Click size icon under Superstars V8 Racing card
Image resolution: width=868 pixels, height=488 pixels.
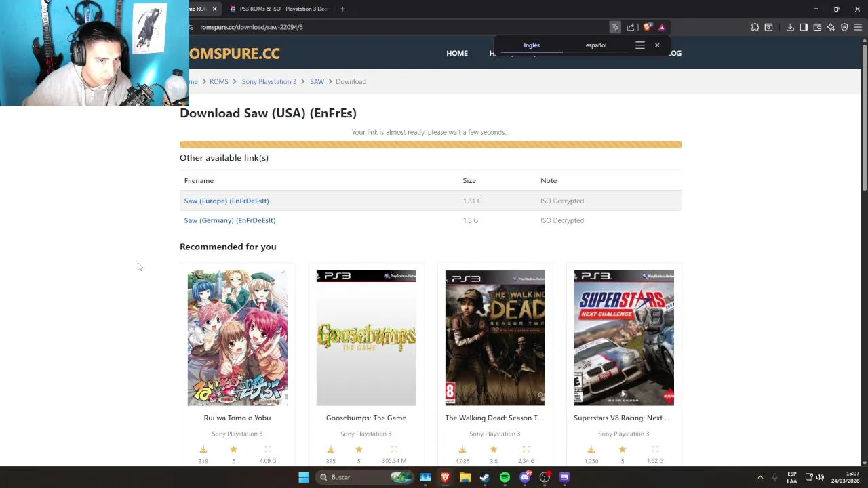click(x=654, y=449)
